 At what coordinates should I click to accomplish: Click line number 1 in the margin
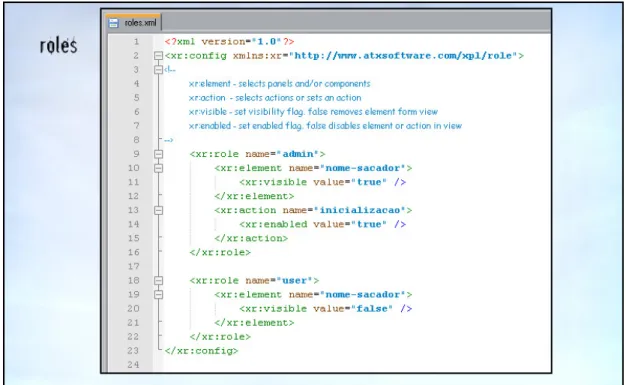(x=137, y=42)
